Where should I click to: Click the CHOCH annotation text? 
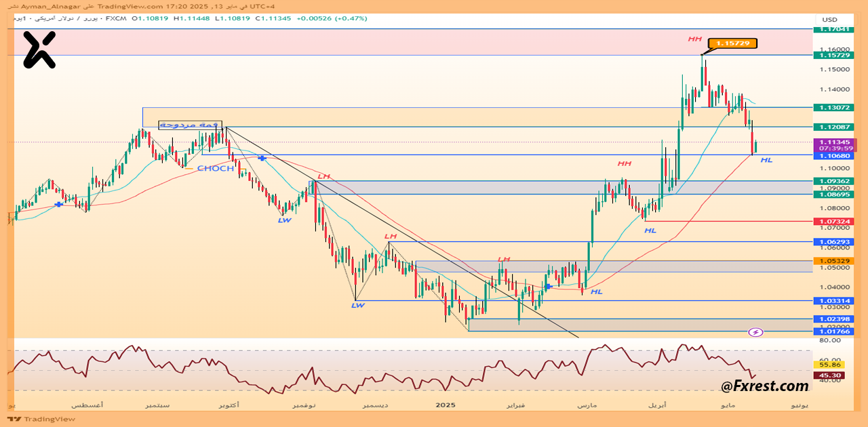click(216, 168)
